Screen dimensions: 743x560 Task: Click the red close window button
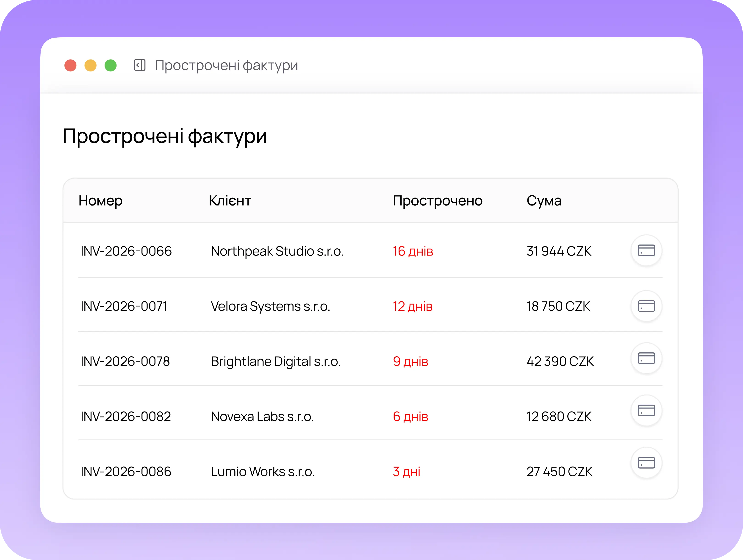(71, 66)
